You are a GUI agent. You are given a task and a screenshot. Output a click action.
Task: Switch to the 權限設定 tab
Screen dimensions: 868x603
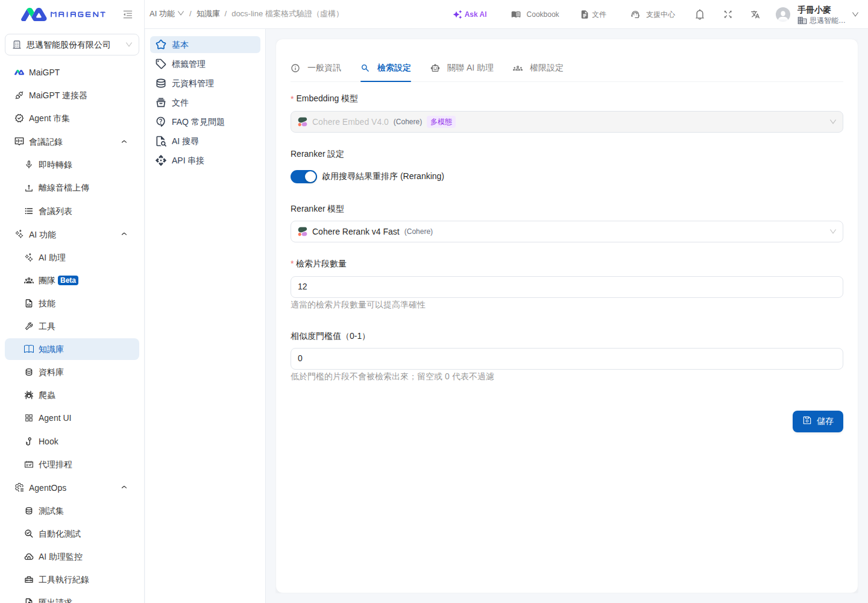[x=538, y=68]
